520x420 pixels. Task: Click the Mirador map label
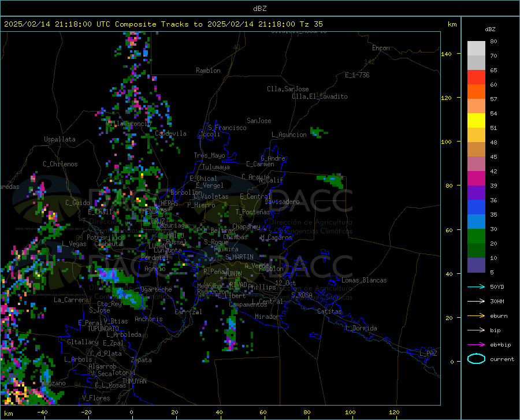[267, 317]
